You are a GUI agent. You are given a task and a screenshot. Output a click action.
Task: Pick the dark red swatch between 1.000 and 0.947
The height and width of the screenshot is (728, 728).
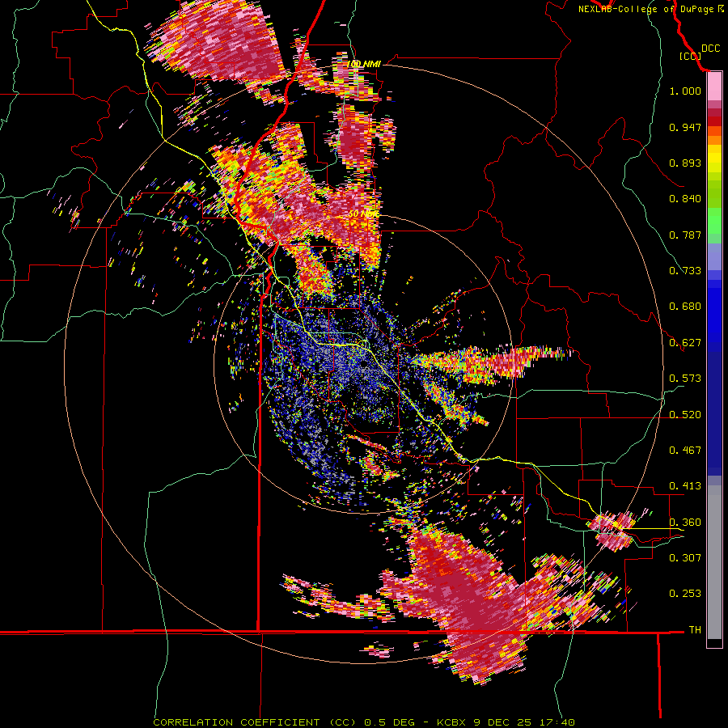pyautogui.click(x=714, y=112)
